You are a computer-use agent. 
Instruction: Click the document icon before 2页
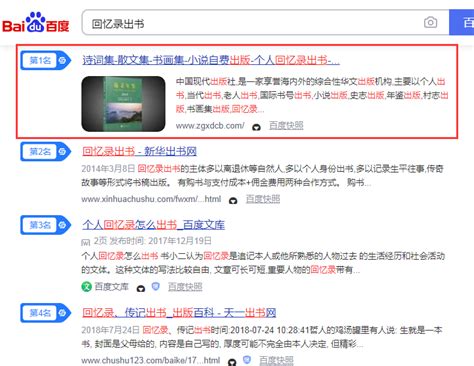(85, 242)
